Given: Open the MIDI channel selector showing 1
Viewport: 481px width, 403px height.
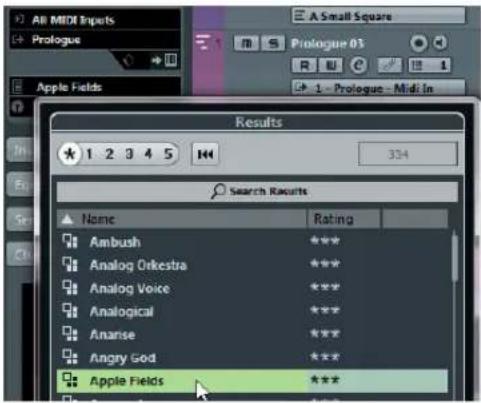Looking at the screenshot, I should click(430, 65).
